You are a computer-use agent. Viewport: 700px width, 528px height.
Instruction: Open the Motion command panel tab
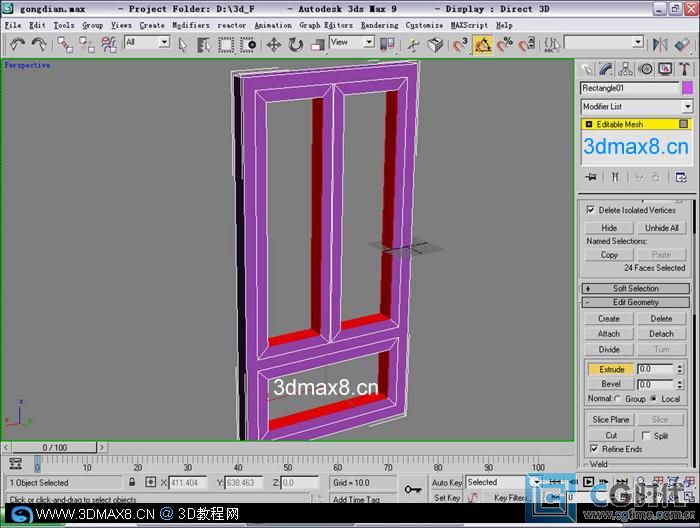(645, 69)
